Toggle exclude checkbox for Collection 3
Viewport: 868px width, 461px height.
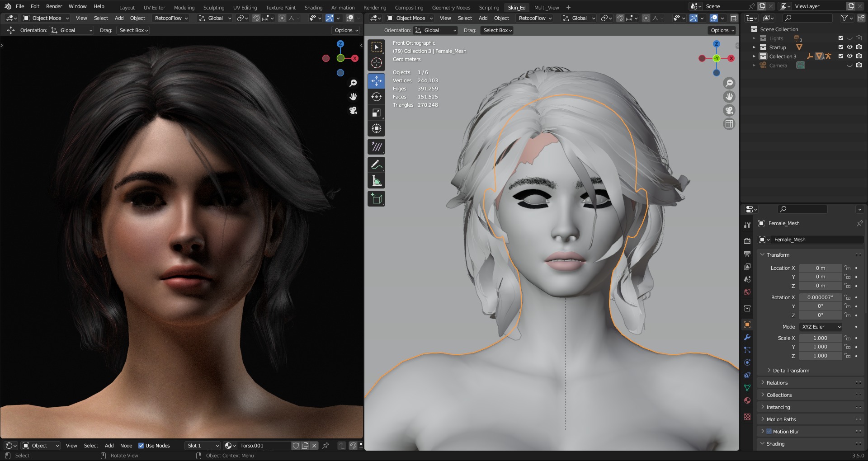click(x=841, y=56)
